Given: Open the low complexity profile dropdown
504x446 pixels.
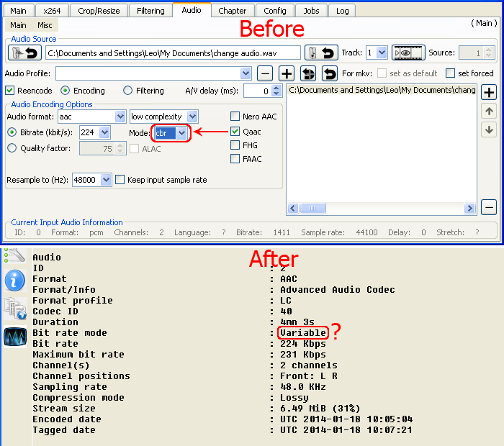Looking at the screenshot, I should (x=192, y=117).
